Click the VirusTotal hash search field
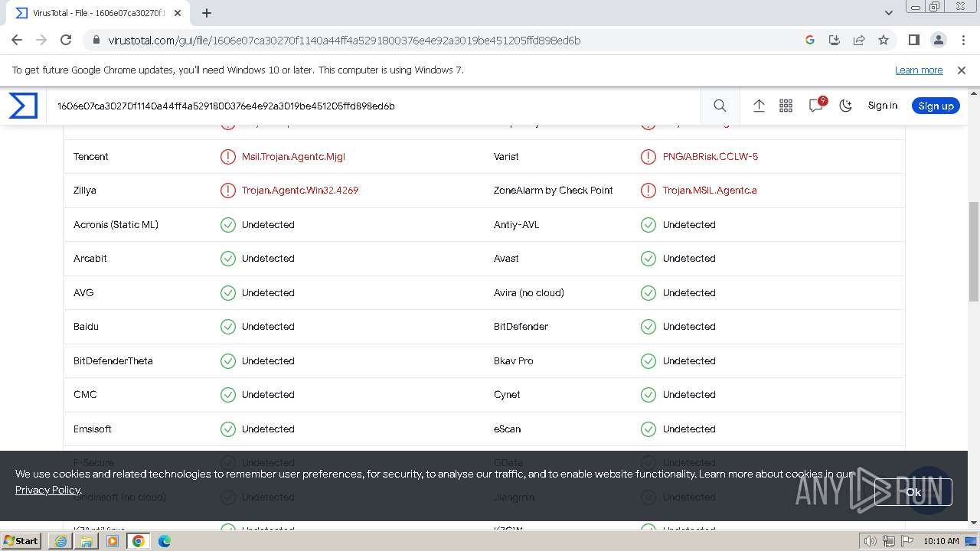Image resolution: width=980 pixels, height=551 pixels. (x=375, y=106)
